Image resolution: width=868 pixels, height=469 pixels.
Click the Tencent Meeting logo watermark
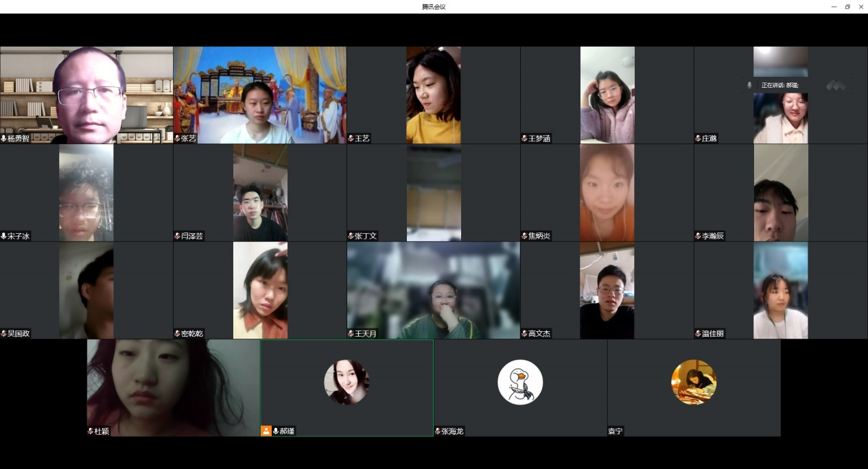836,85
